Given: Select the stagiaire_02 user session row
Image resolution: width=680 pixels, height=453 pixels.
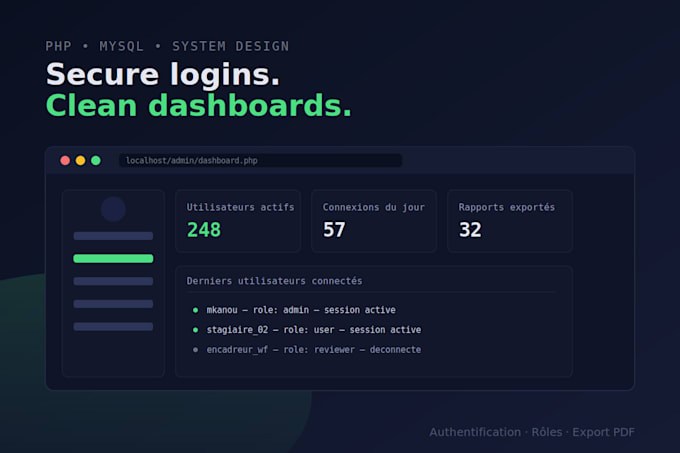Looking at the screenshot, I should coord(307,330).
